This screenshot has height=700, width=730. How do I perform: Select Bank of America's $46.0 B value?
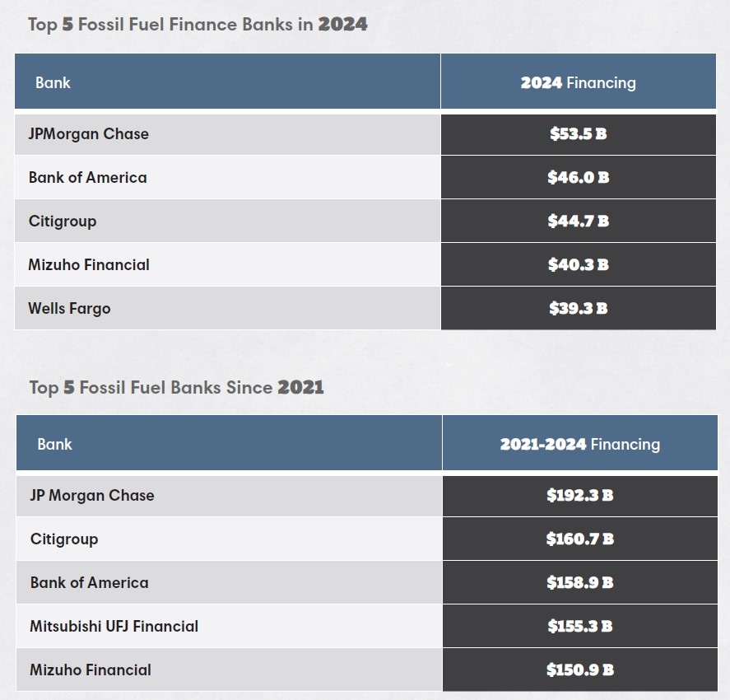[579, 177]
